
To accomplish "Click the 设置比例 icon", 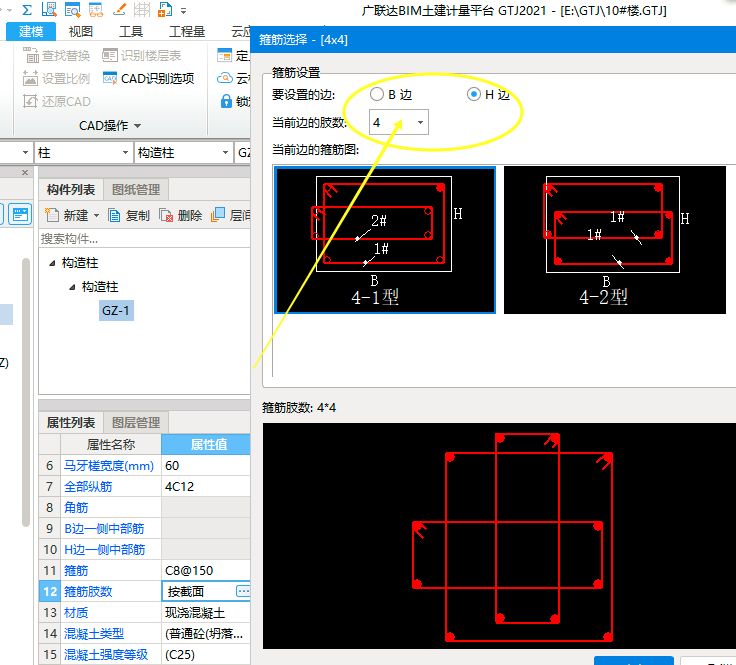I will (30, 78).
